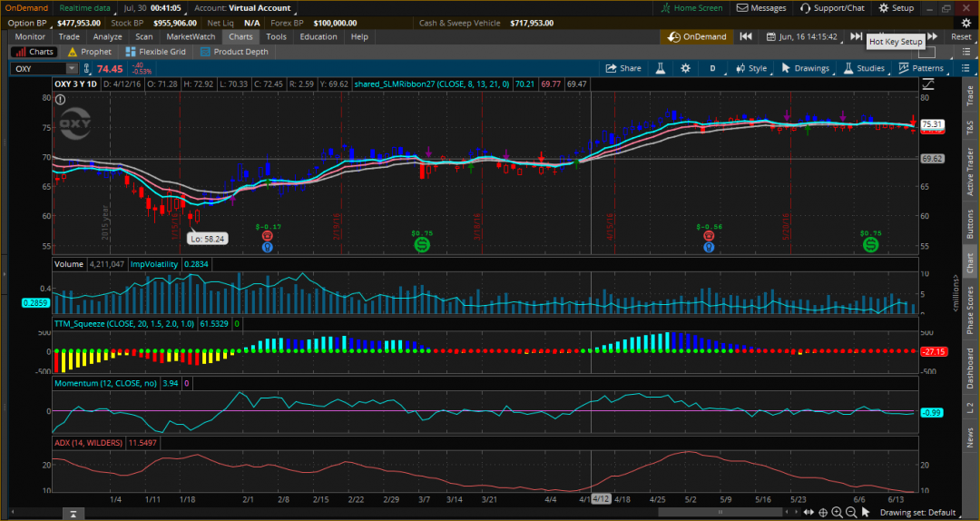The height and width of the screenshot is (521, 980).
Task: Click the left green dividend dollar icon
Action: click(x=422, y=244)
